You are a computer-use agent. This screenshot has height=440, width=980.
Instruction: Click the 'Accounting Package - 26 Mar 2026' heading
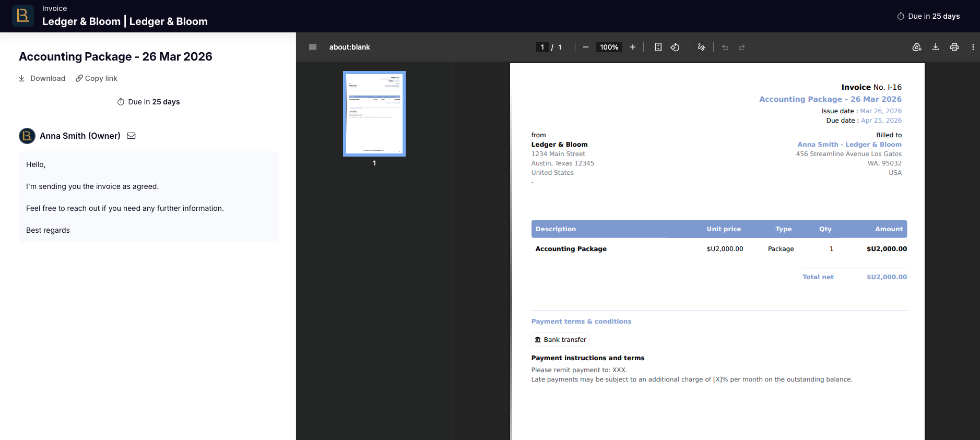pos(115,56)
